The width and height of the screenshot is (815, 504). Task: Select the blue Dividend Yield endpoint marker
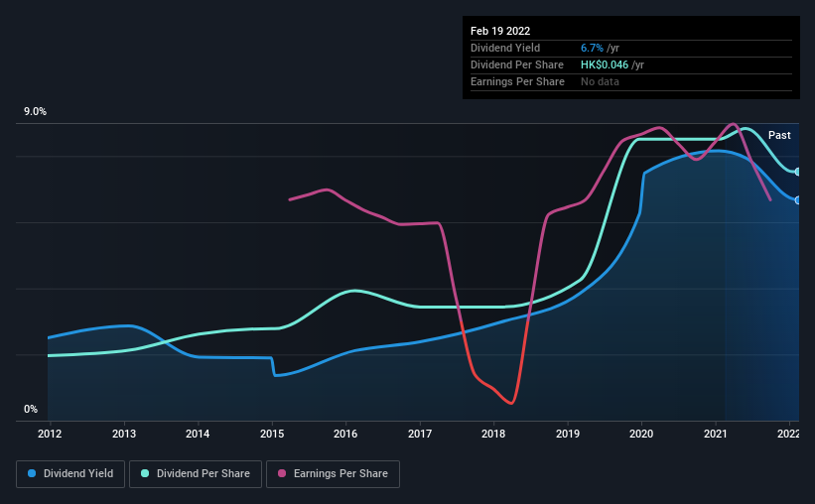797,200
